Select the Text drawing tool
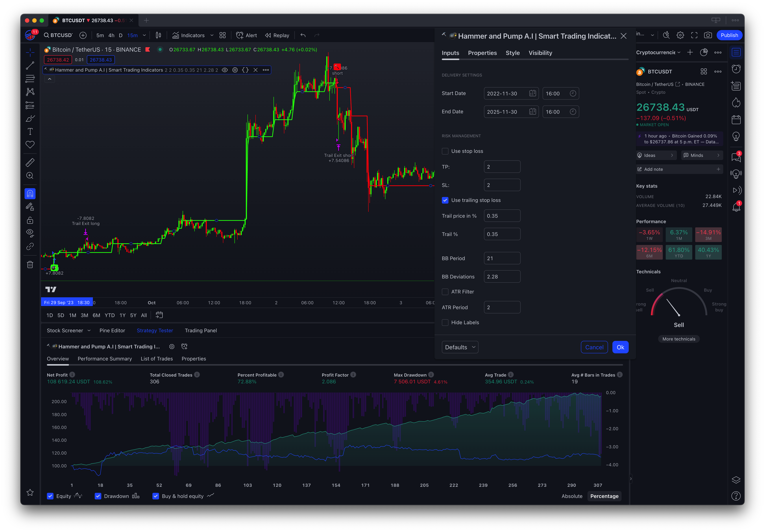Image resolution: width=765 pixels, height=532 pixels. coord(30,131)
